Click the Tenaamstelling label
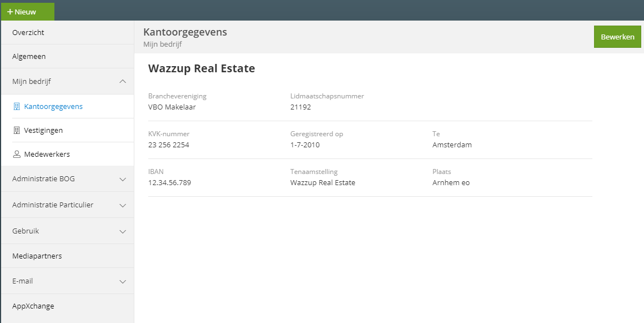Screen dimensions: 644x323 point(314,172)
